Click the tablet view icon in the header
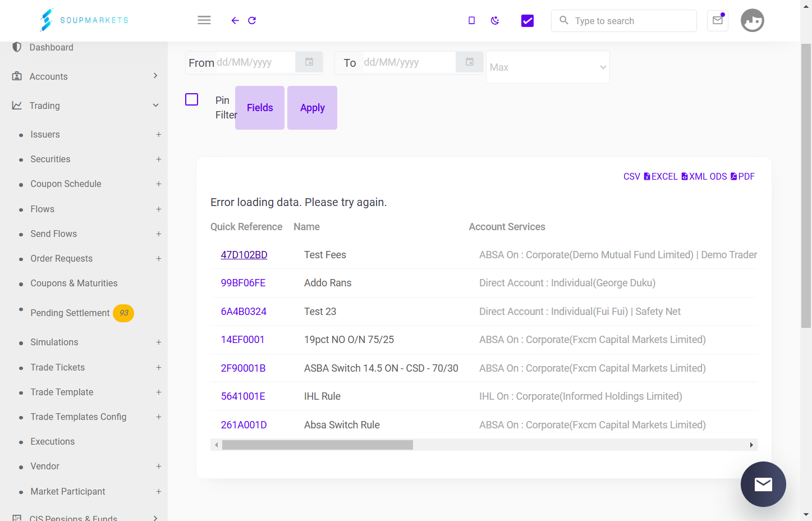The width and height of the screenshot is (812, 521). point(472,21)
